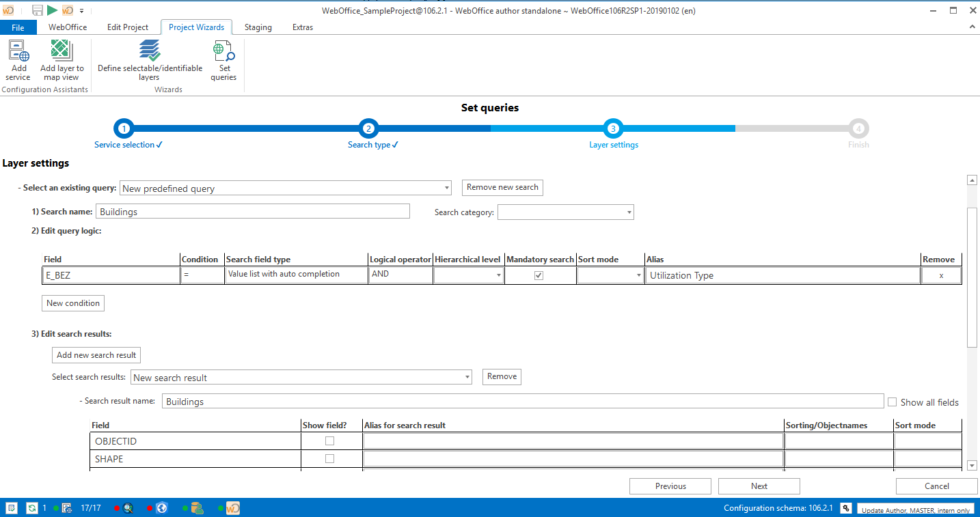This screenshot has height=517, width=980.
Task: Click the globe service status icon
Action: point(161,508)
